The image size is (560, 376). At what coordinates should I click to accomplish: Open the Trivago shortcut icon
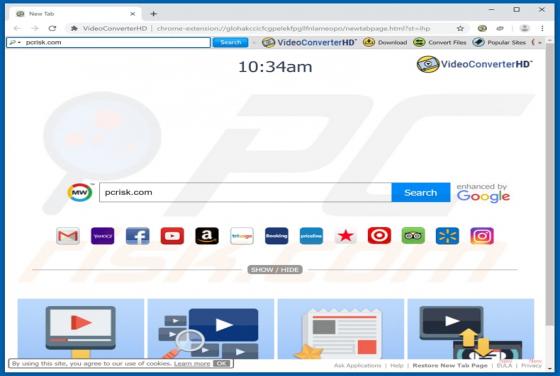click(242, 236)
